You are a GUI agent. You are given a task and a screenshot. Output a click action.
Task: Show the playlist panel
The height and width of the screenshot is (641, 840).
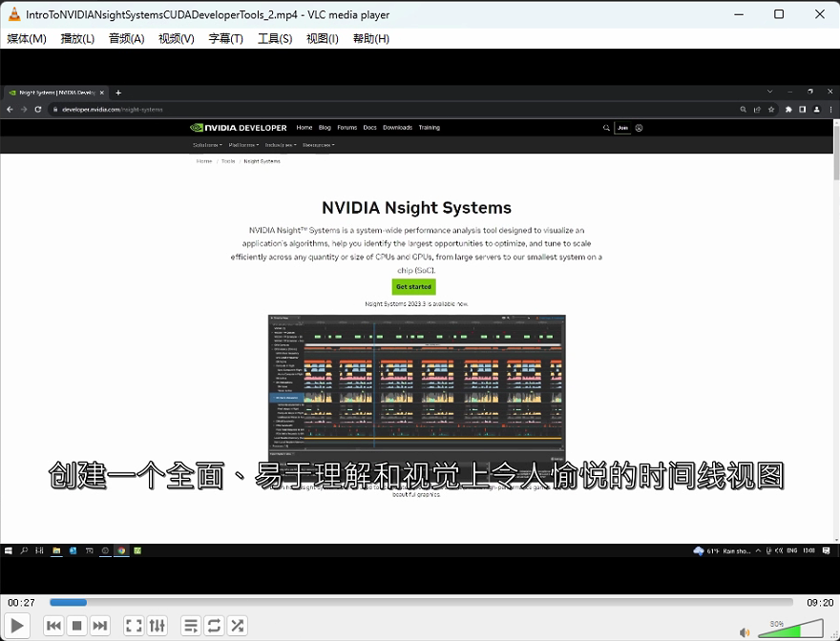[x=191, y=626]
